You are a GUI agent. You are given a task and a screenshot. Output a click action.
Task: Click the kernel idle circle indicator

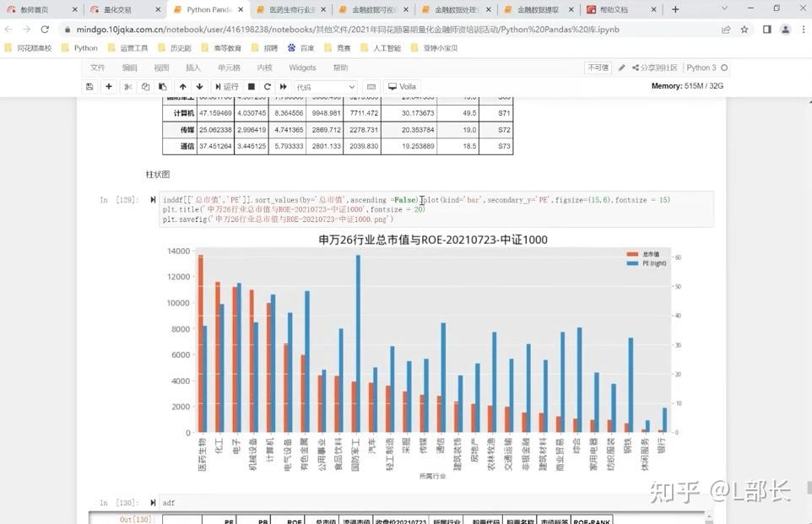(x=724, y=68)
